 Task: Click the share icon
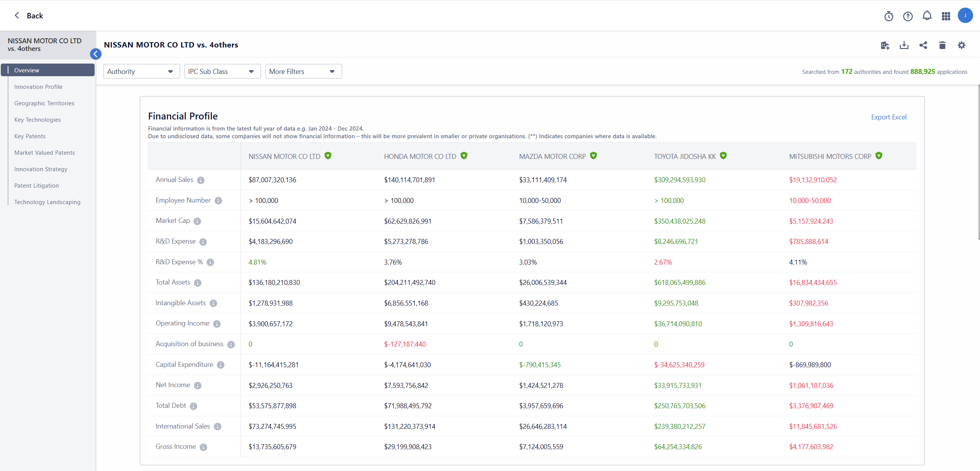923,45
